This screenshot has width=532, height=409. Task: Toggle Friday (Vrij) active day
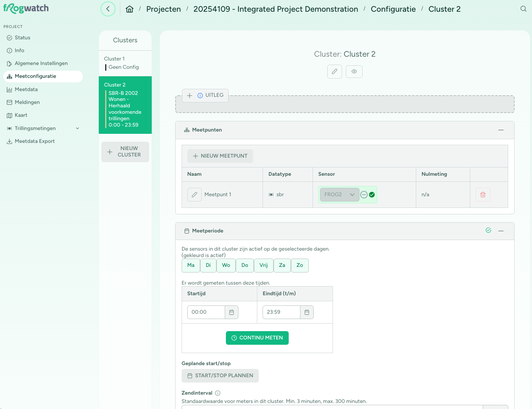tap(264, 265)
